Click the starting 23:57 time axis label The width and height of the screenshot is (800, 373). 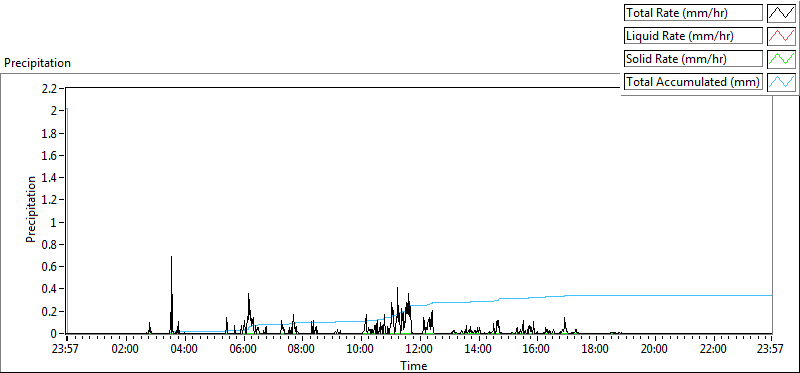point(66,350)
